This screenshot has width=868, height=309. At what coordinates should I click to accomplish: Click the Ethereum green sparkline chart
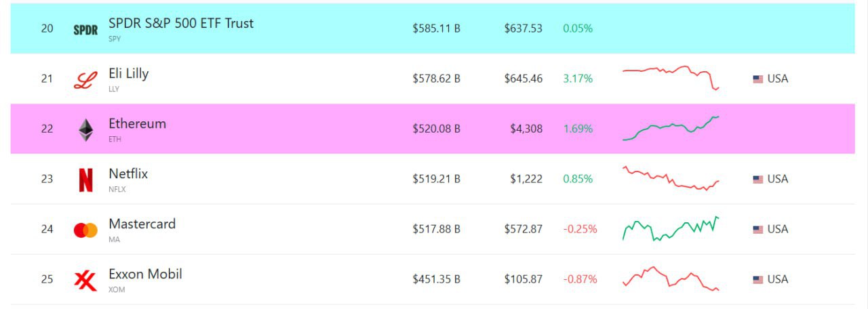(x=671, y=128)
